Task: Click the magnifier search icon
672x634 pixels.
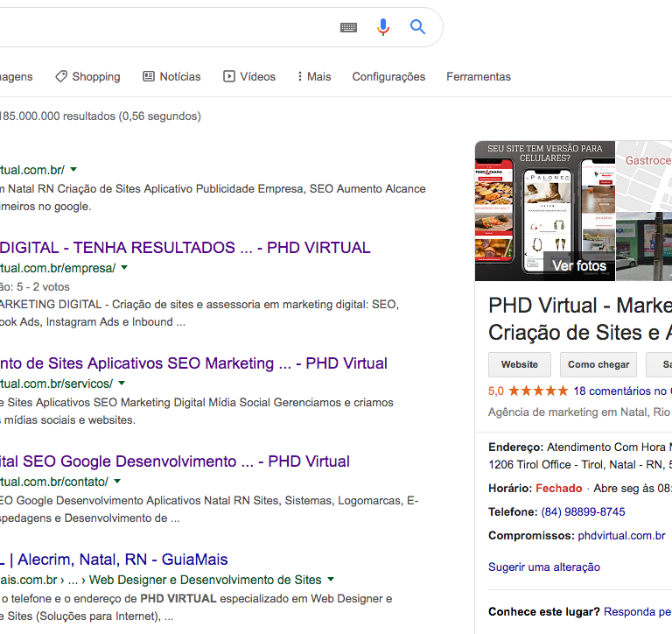Action: click(417, 27)
